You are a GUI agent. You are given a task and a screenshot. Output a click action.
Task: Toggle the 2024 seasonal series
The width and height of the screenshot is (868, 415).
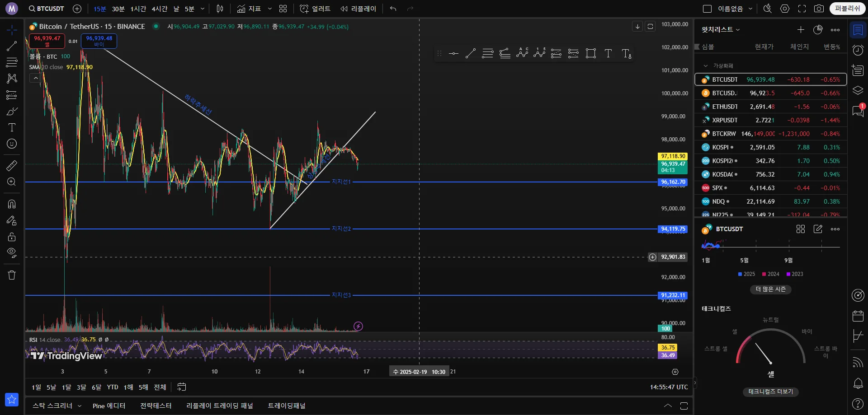(771, 274)
